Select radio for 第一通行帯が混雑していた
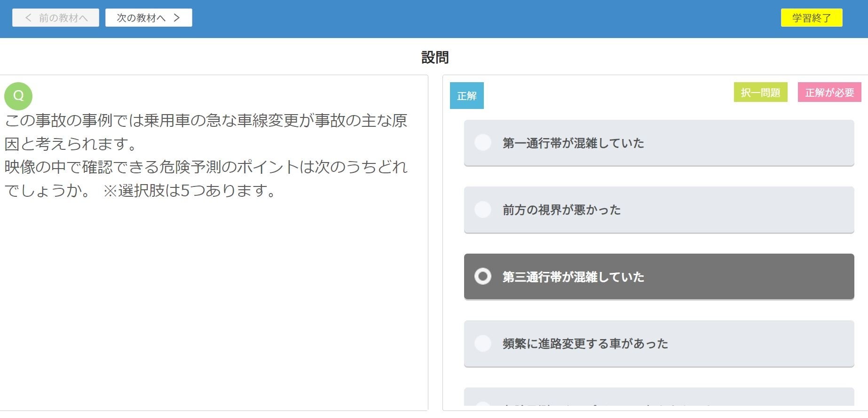 pos(483,142)
